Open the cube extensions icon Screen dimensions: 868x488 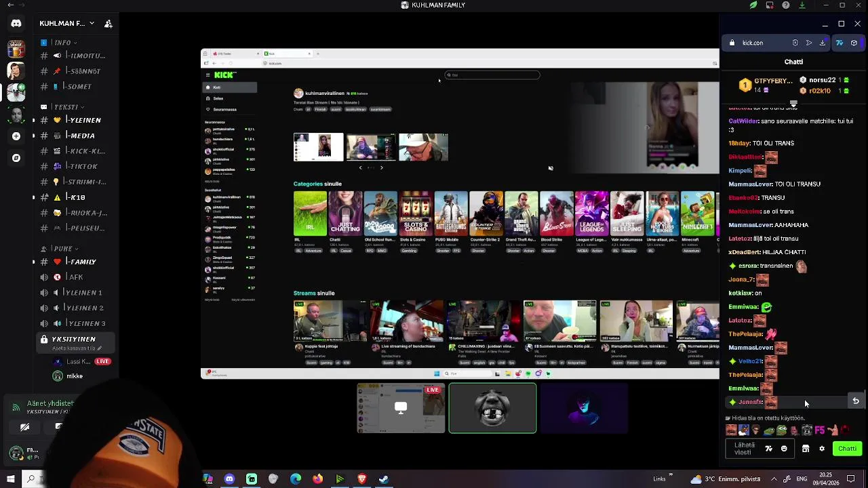tap(854, 43)
